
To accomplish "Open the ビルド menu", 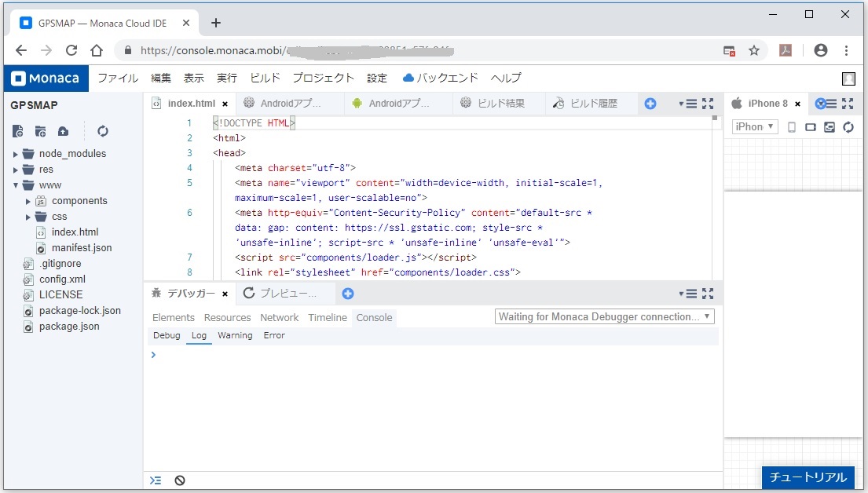I will coord(265,78).
